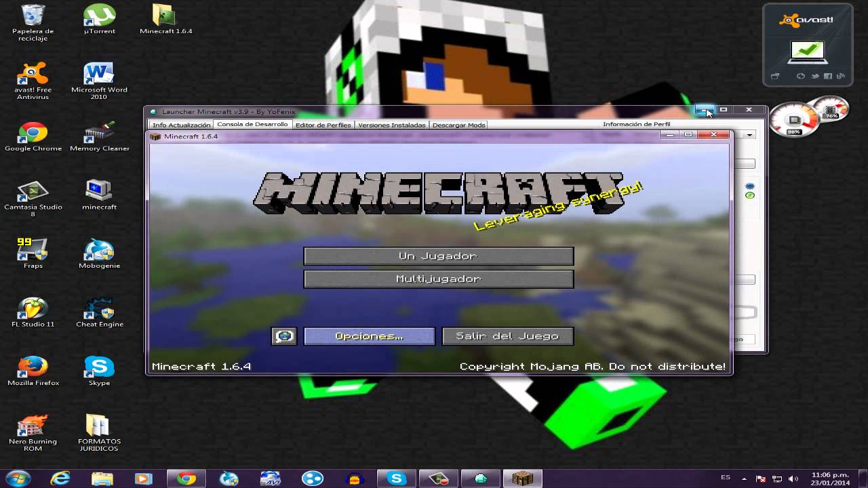Switch to Minecraft crafting-table taskbar icon
Viewport: 868px width, 488px height.
(x=523, y=479)
